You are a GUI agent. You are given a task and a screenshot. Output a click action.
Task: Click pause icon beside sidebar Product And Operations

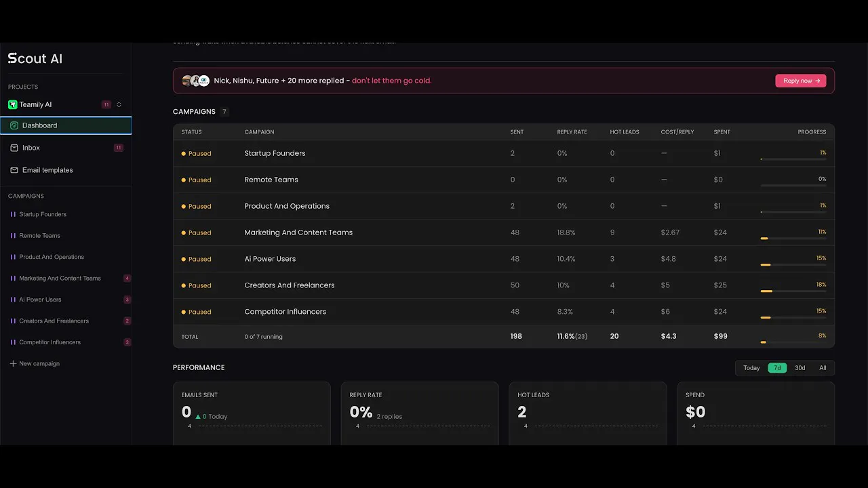[x=13, y=257]
